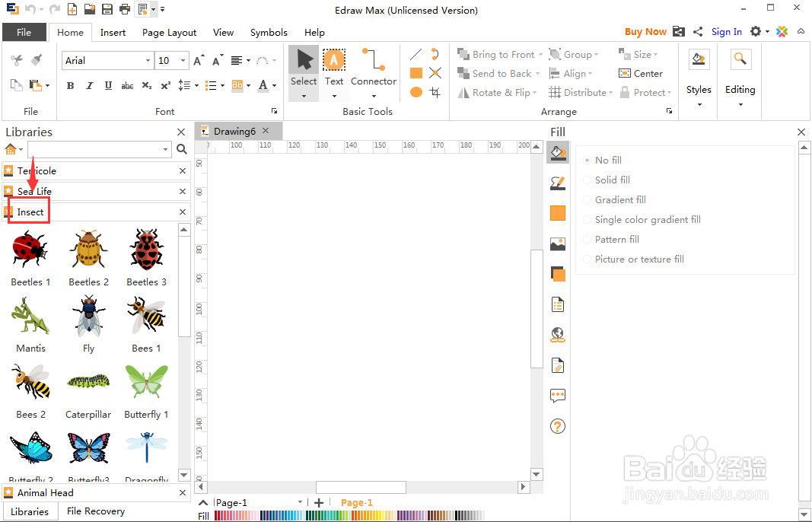
Task: Open the Line style panel icon
Action: (558, 183)
